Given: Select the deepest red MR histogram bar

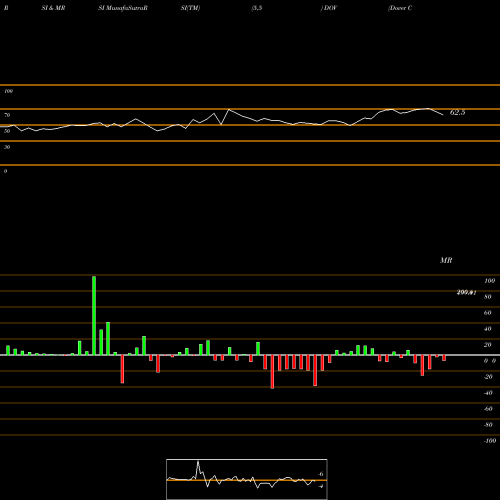Looking at the screenshot, I should [x=272, y=372].
